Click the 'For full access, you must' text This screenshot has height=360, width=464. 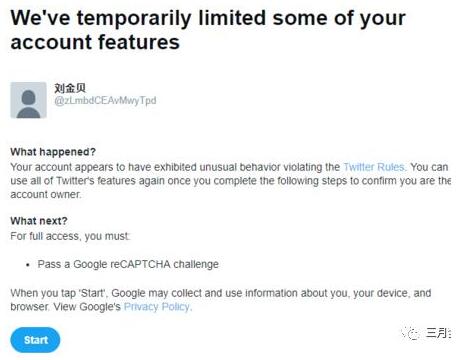tap(70, 236)
